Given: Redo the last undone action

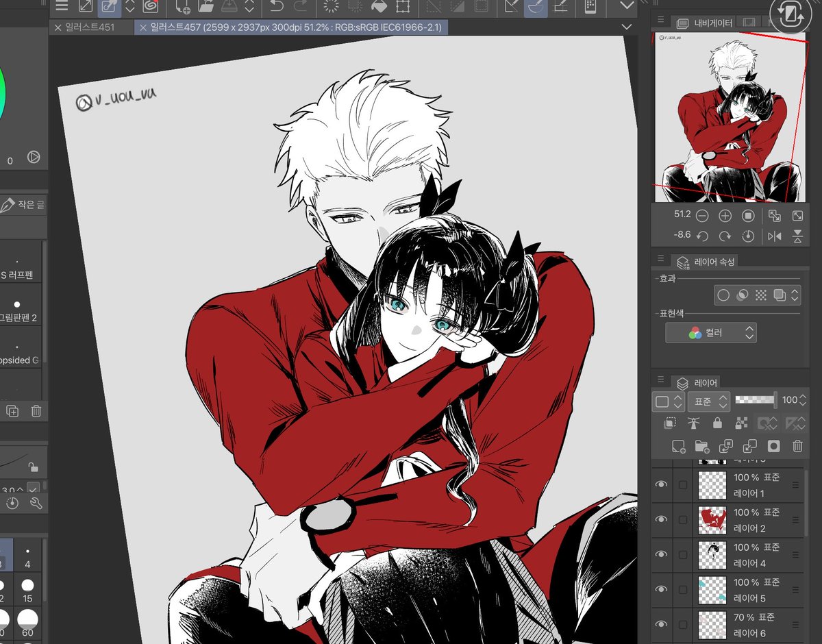Looking at the screenshot, I should point(299,7).
